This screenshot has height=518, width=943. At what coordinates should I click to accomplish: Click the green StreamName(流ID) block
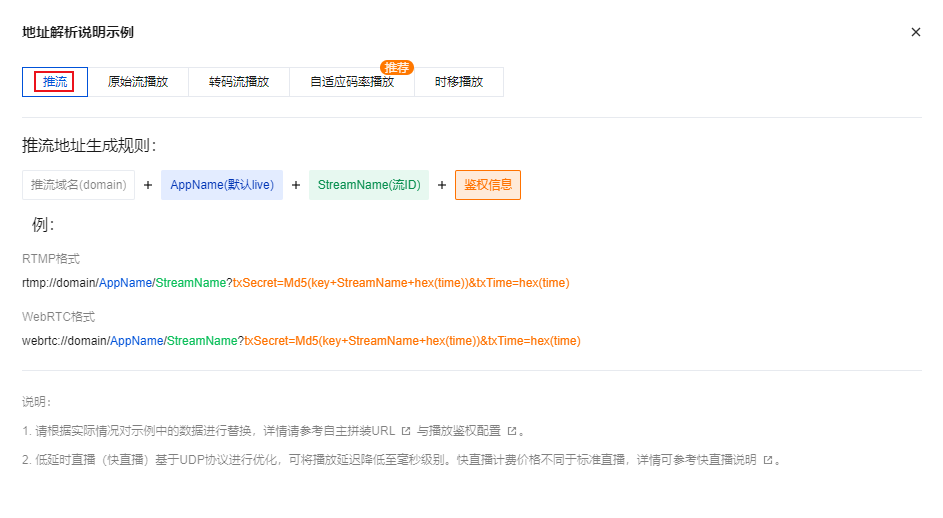click(368, 185)
